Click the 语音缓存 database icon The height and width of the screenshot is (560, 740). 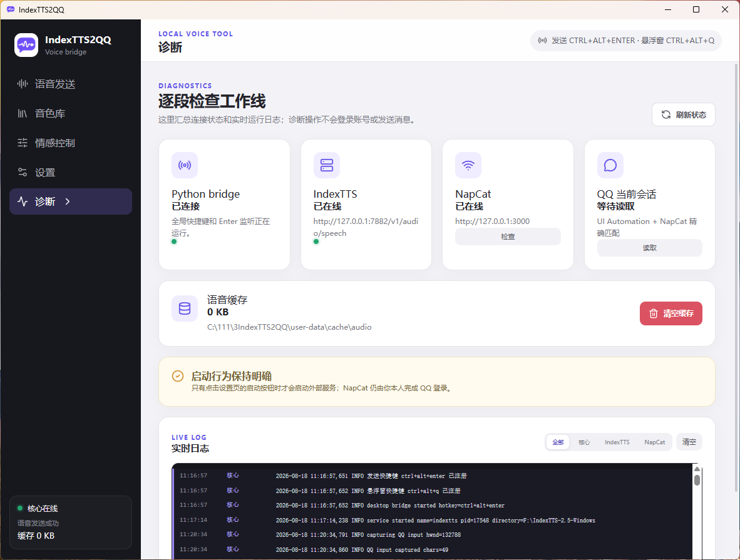185,308
